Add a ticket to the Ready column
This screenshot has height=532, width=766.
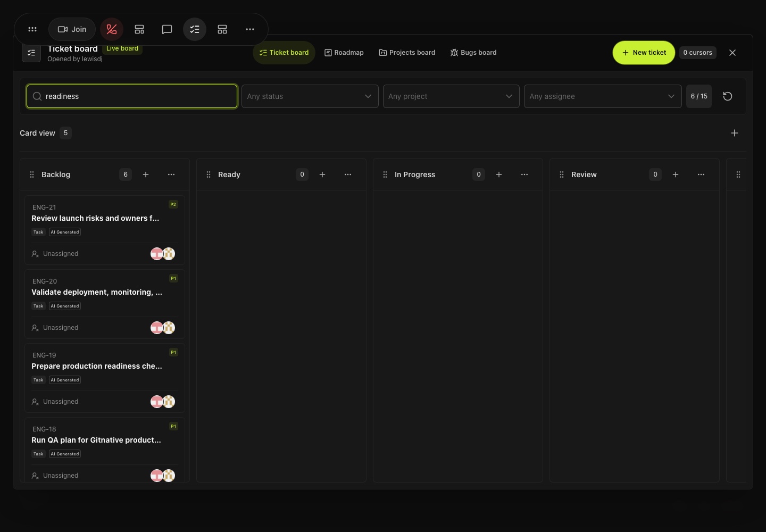pyautogui.click(x=322, y=174)
